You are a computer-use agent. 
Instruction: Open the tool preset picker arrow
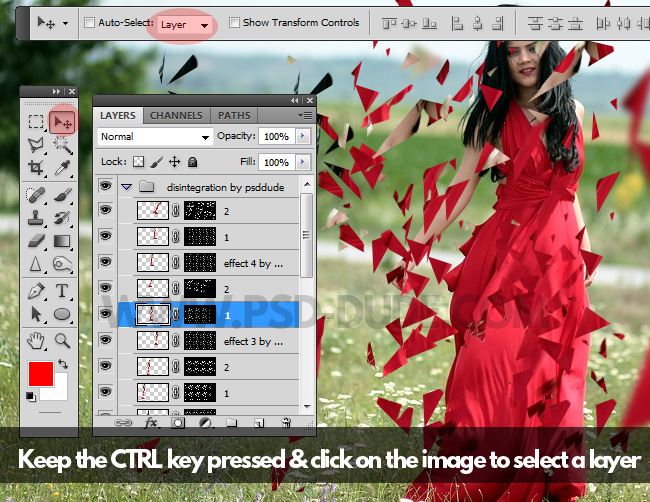65,23
